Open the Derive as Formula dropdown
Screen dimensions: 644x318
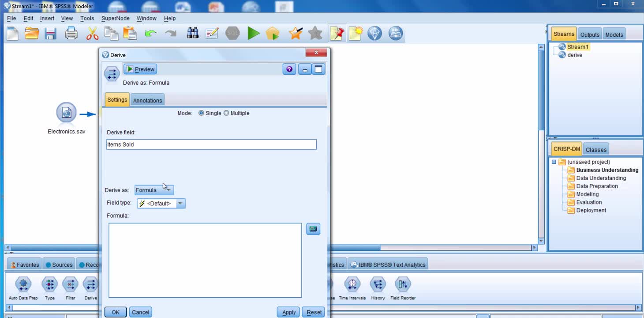[154, 190]
